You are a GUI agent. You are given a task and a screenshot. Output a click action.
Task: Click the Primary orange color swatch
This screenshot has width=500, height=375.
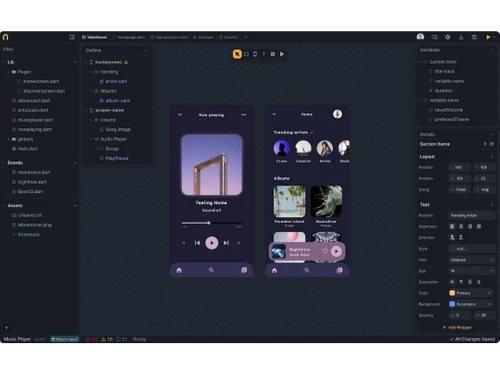pos(452,293)
